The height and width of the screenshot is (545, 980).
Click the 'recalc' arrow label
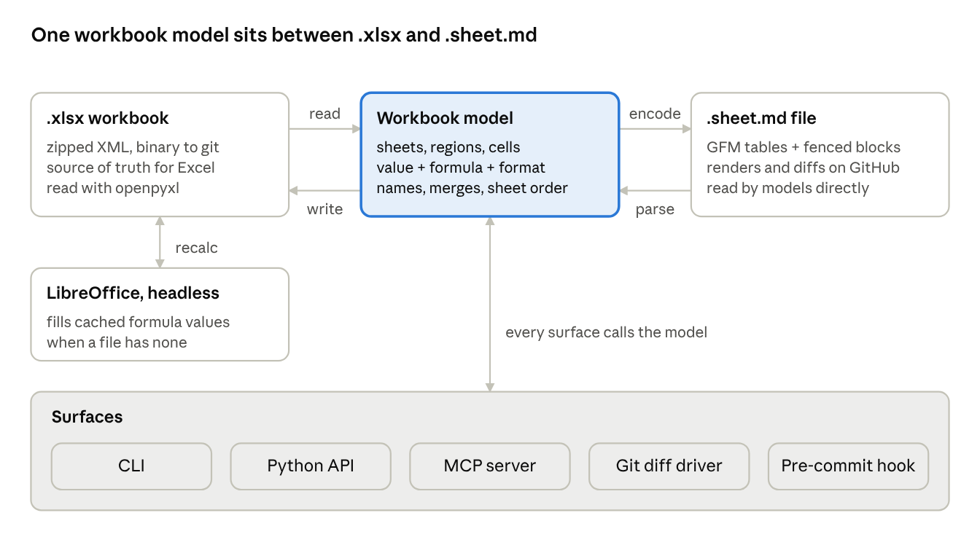[x=197, y=248]
